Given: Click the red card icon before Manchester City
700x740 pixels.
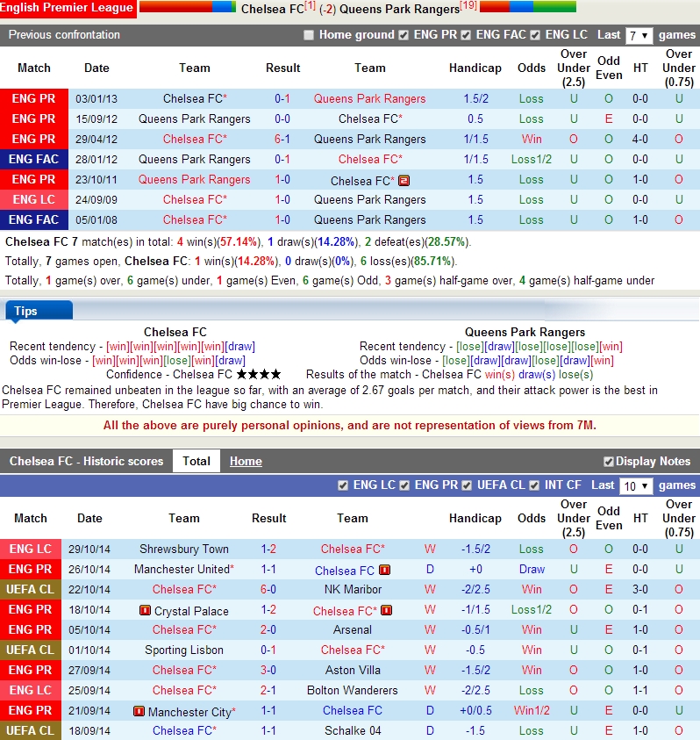Looking at the screenshot, I should [x=139, y=711].
